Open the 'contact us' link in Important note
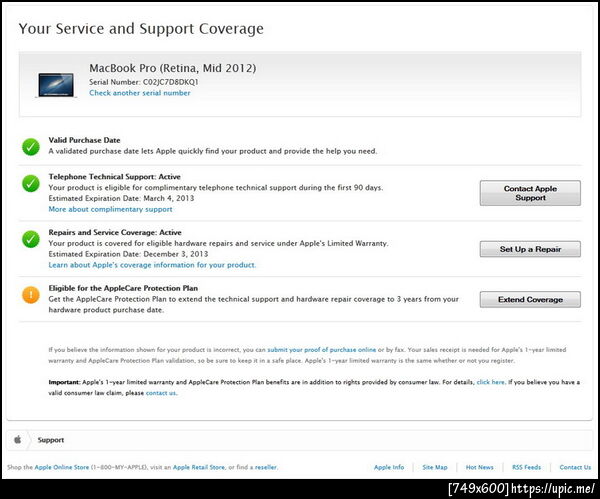Image resolution: width=600 pixels, height=499 pixels. click(x=161, y=393)
